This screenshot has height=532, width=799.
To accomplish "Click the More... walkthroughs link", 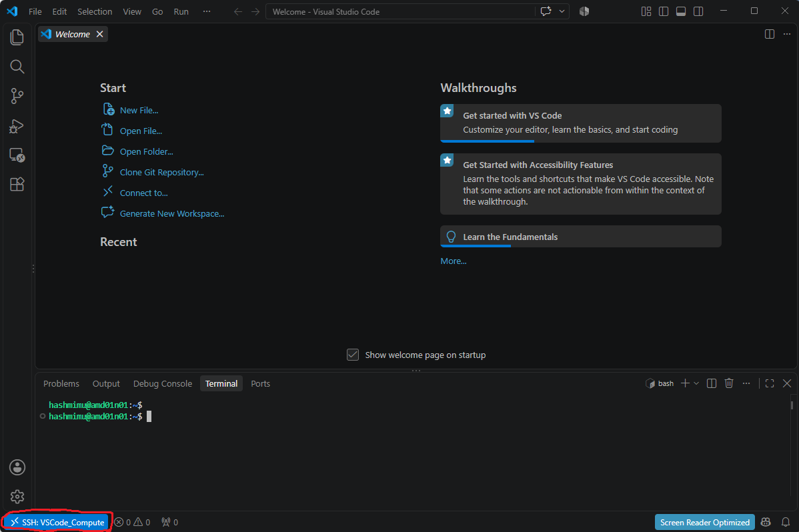I will [453, 261].
